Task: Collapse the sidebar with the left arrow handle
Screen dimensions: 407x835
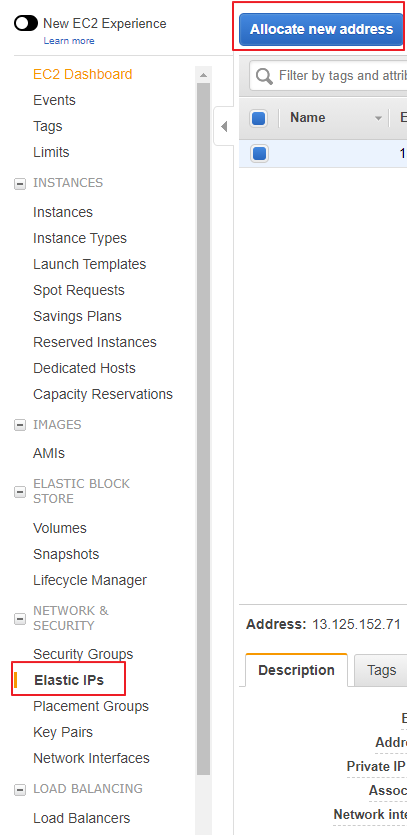Action: click(224, 126)
